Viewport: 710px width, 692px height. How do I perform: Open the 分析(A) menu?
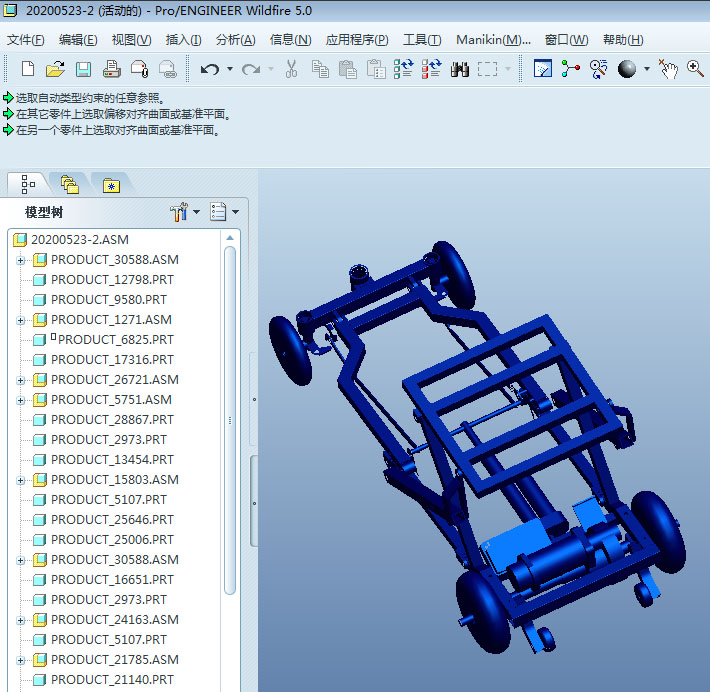[x=235, y=40]
